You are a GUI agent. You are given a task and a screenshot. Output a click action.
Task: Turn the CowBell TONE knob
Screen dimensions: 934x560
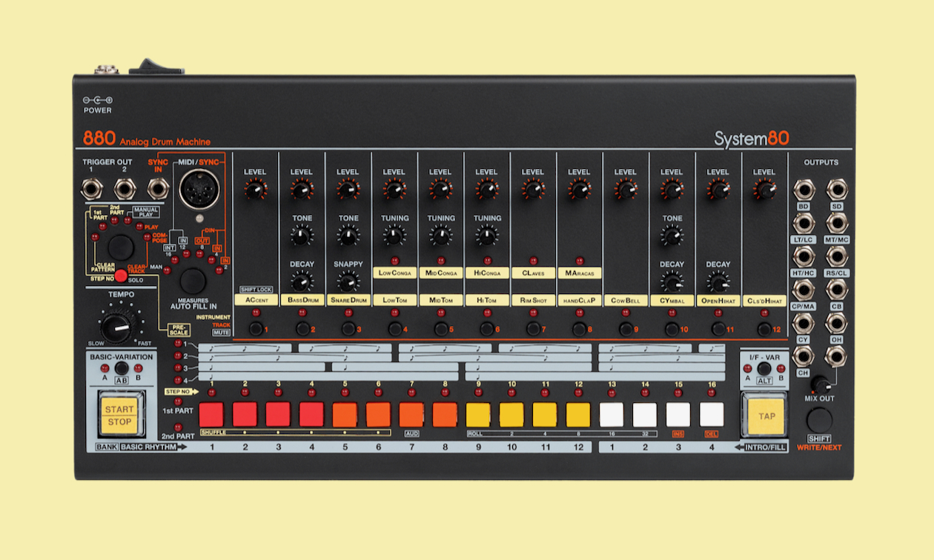point(672,236)
